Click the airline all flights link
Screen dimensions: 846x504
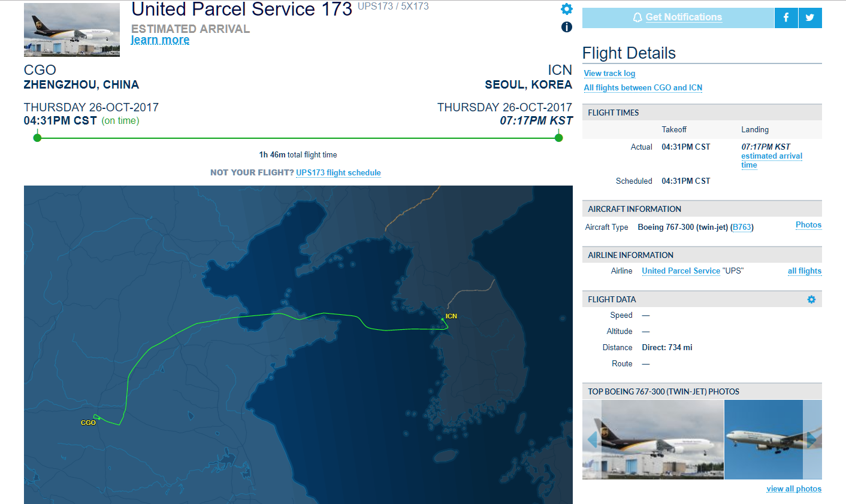(x=805, y=271)
